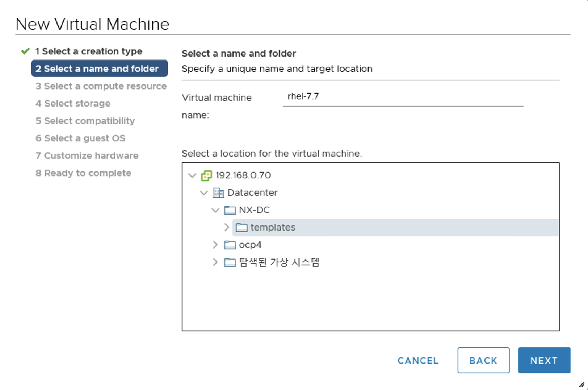
Task: Collapse the 192.168.0.70 tree node
Action: click(192, 175)
